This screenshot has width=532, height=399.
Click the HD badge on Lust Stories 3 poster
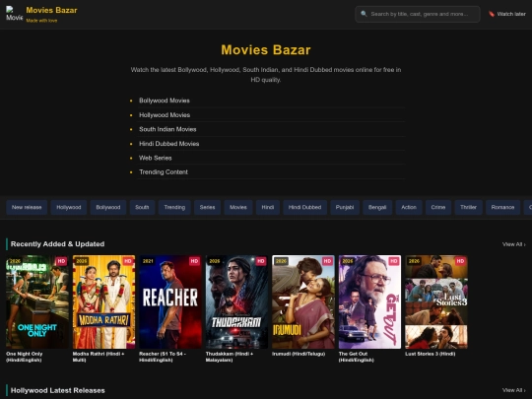coord(460,261)
